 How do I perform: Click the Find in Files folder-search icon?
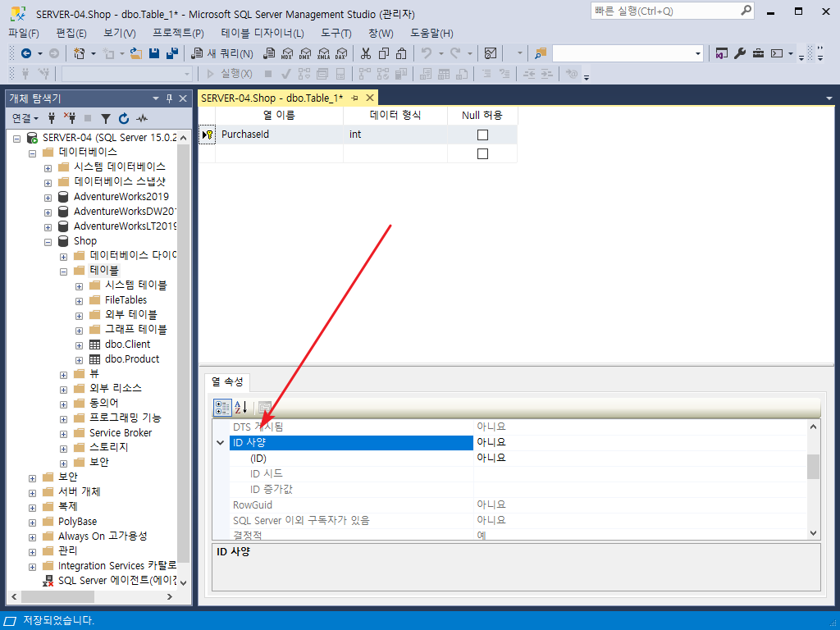pyautogui.click(x=541, y=53)
